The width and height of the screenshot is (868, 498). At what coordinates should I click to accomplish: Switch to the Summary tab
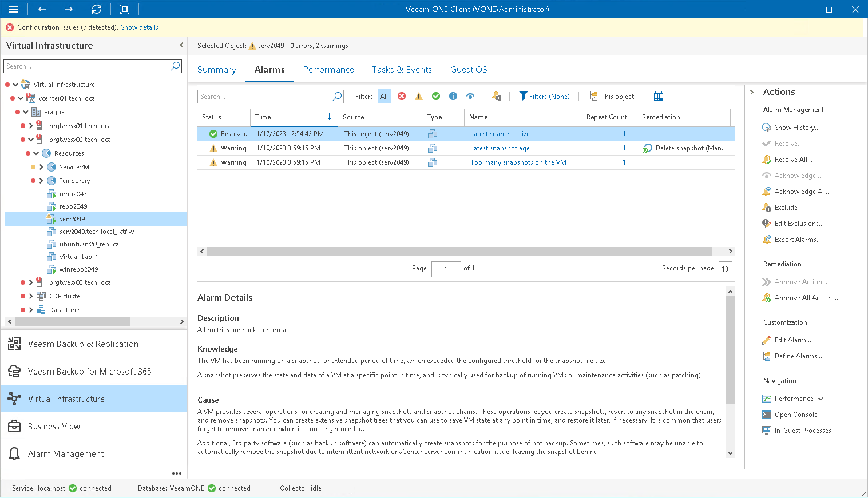(x=217, y=70)
